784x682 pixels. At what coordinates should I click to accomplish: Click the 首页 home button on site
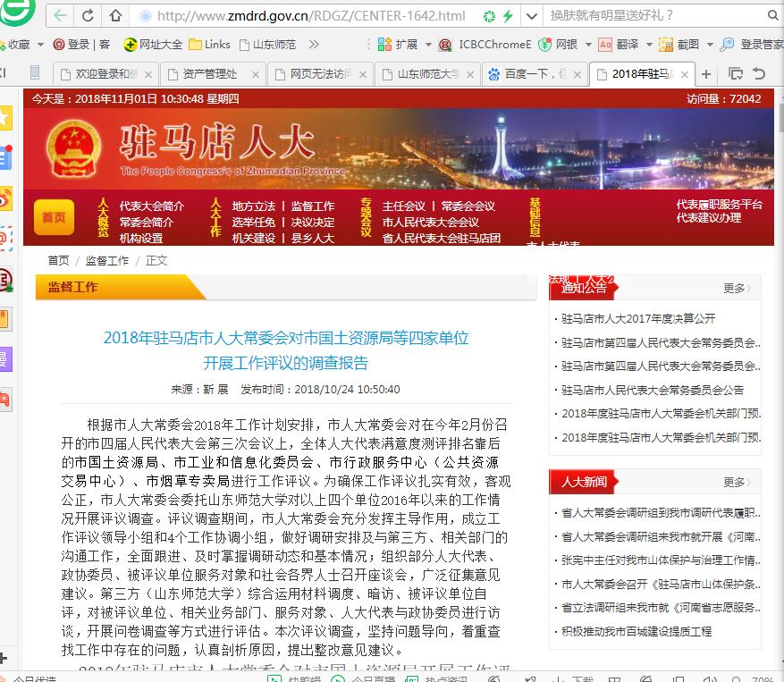54,217
